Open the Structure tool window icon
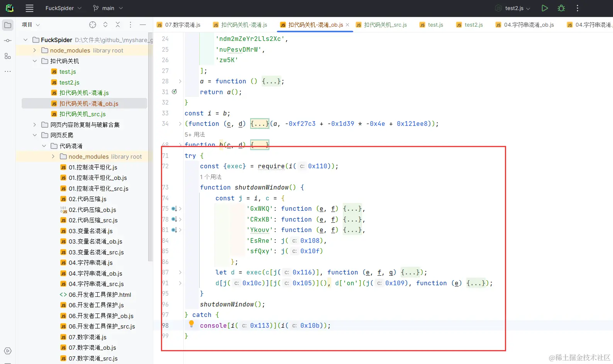613x364 pixels. coord(8,56)
